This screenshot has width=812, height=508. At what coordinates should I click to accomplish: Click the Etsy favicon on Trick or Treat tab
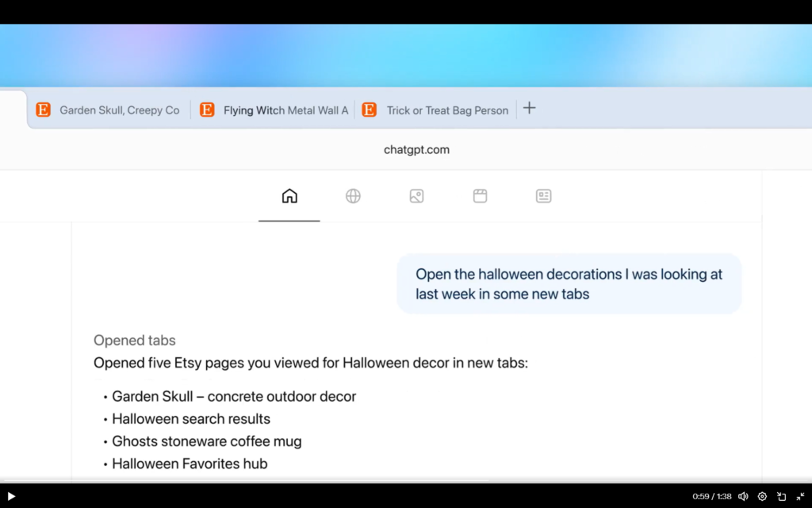click(x=369, y=110)
